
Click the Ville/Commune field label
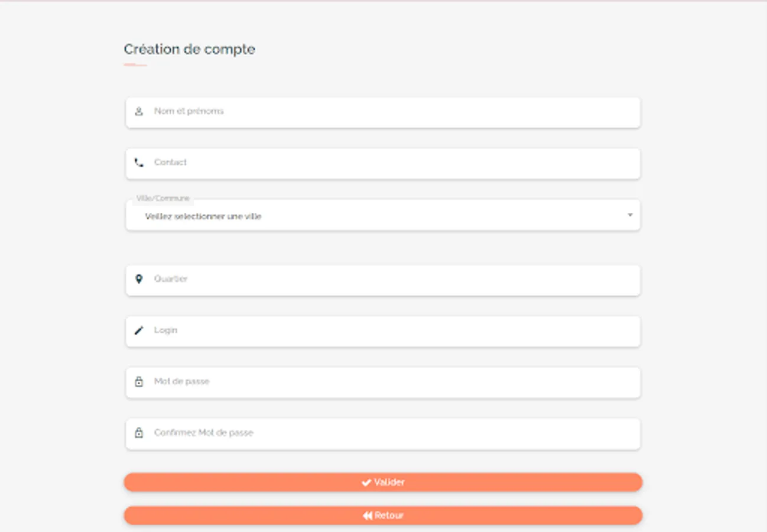tap(163, 199)
